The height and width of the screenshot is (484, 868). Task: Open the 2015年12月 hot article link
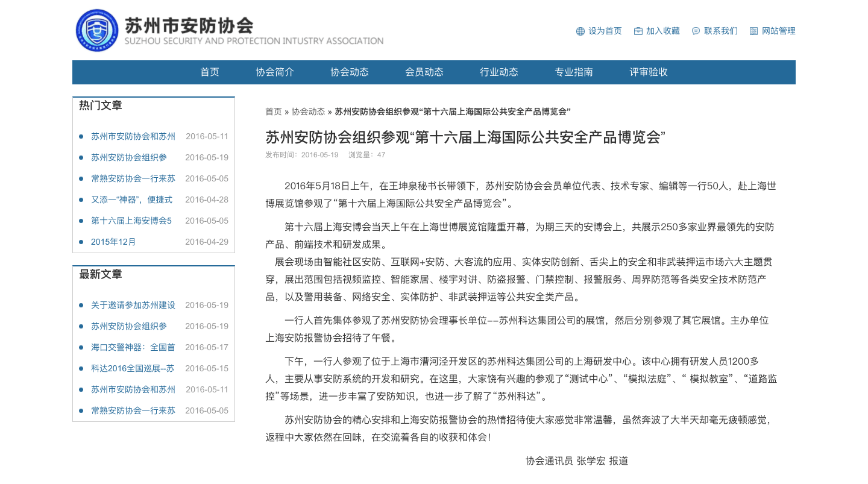[113, 242]
